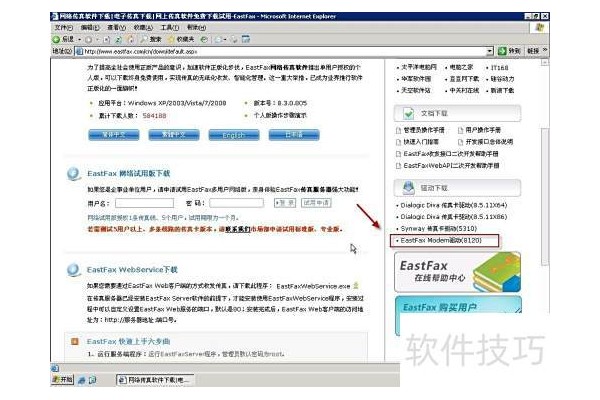The width and height of the screenshot is (600, 400).
Task: Click the Synway 传真卡驱动(5310) link
Action: (439, 229)
